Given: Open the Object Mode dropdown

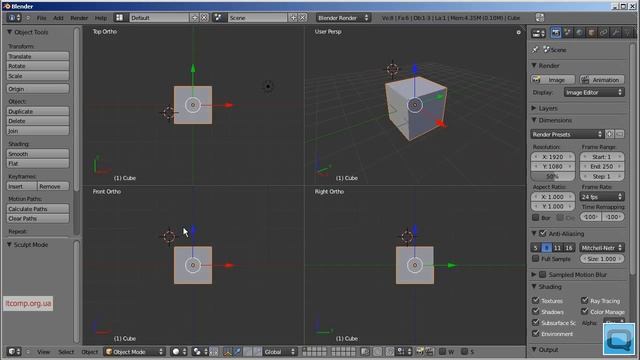Looking at the screenshot, I should click(134, 351).
